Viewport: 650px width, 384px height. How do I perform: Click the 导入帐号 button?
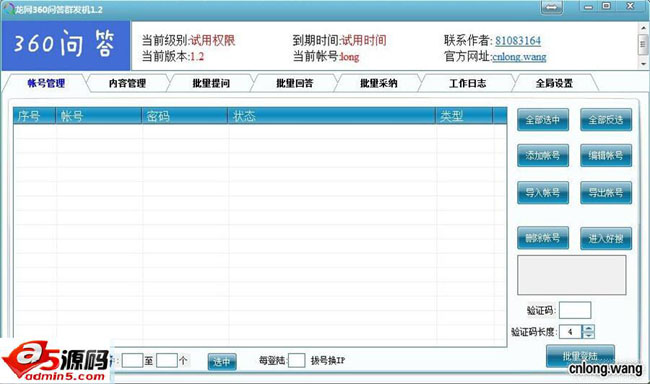click(543, 192)
